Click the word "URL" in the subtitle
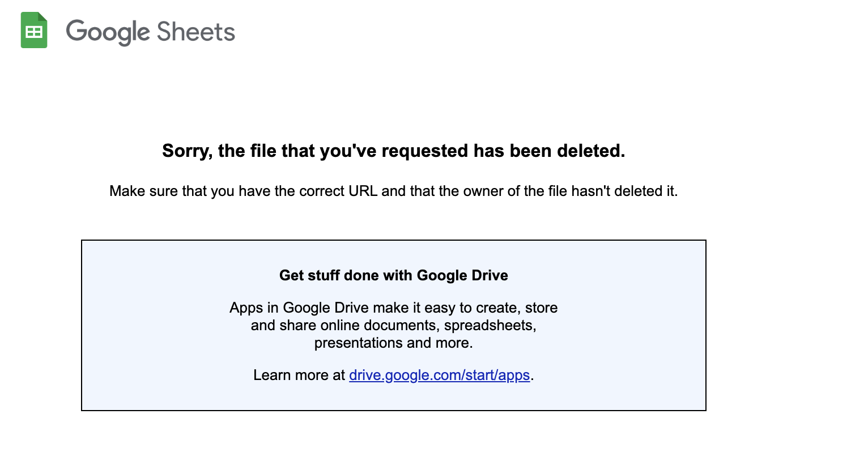Image resolution: width=868 pixels, height=461 pixels. pyautogui.click(x=363, y=191)
